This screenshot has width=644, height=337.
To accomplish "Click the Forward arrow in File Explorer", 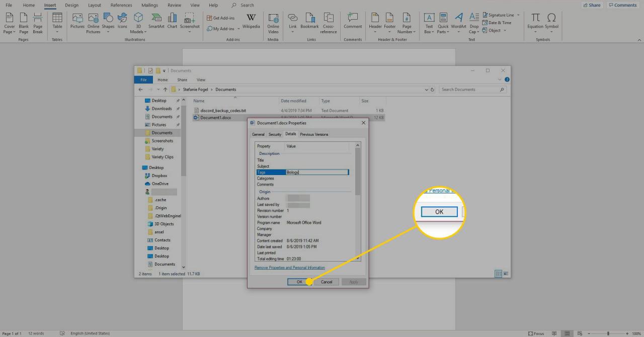I will 150,90.
